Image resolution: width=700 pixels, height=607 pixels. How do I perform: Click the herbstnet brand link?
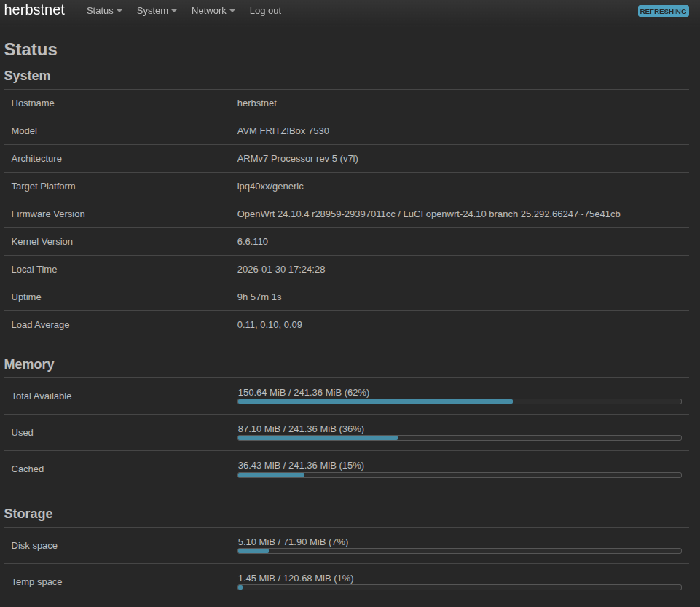(x=34, y=10)
